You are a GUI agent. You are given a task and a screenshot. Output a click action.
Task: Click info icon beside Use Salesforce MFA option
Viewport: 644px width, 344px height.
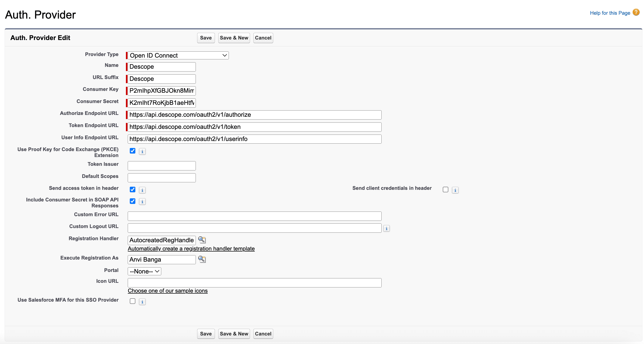pyautogui.click(x=142, y=301)
